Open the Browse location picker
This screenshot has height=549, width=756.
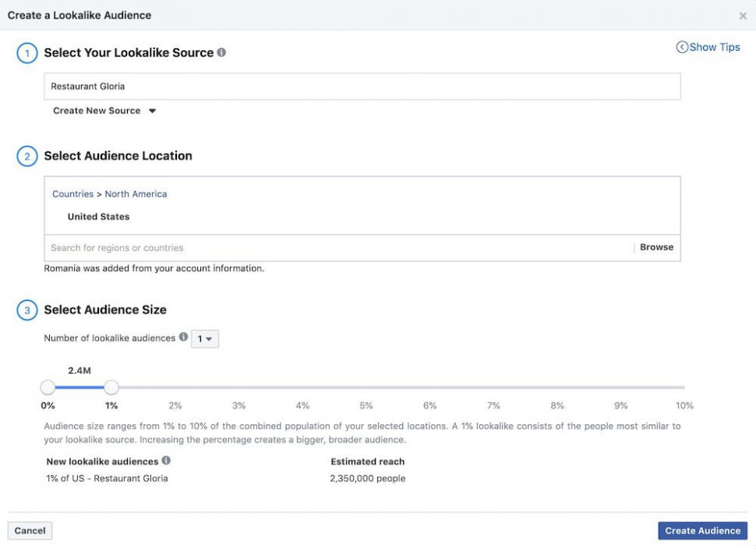[656, 246]
